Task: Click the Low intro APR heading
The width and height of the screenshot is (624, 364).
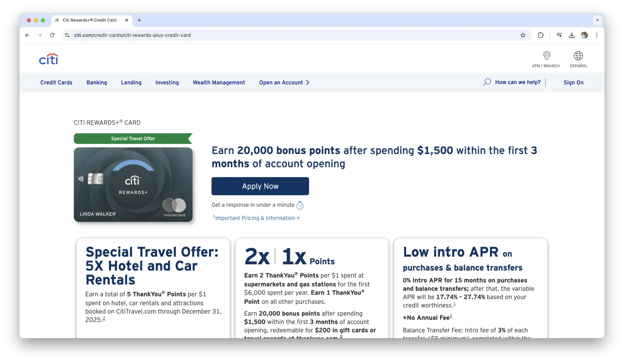Action: [463, 259]
